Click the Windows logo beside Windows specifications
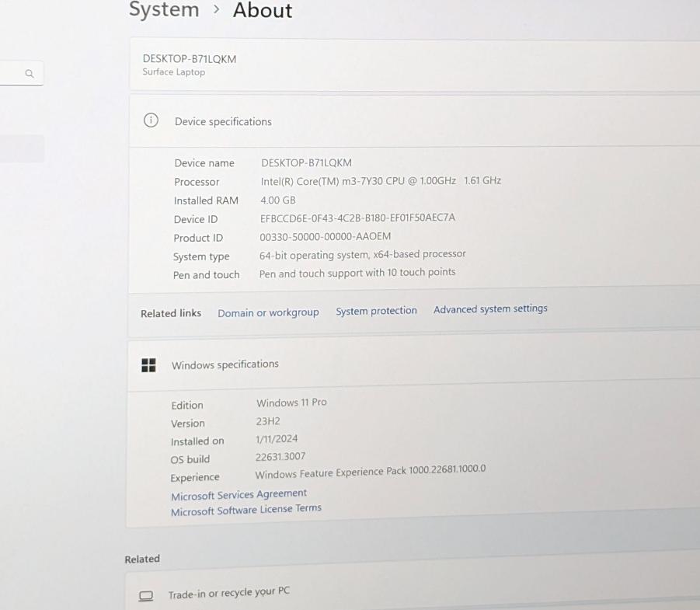The height and width of the screenshot is (610, 700). point(148,365)
